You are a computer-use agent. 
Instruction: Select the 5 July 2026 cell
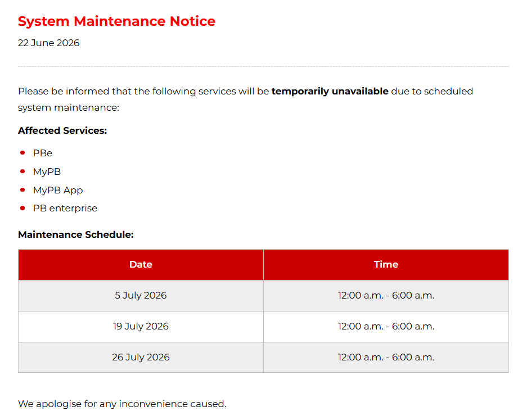click(x=141, y=296)
